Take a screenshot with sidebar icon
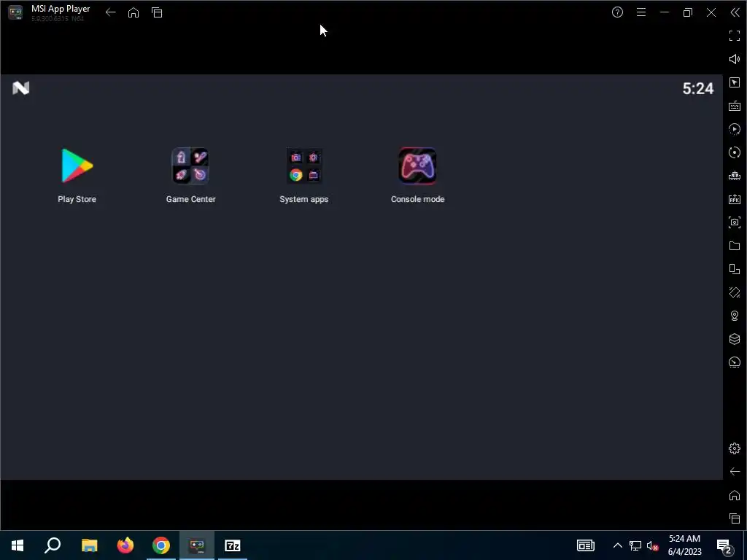747x560 pixels. [x=735, y=222]
